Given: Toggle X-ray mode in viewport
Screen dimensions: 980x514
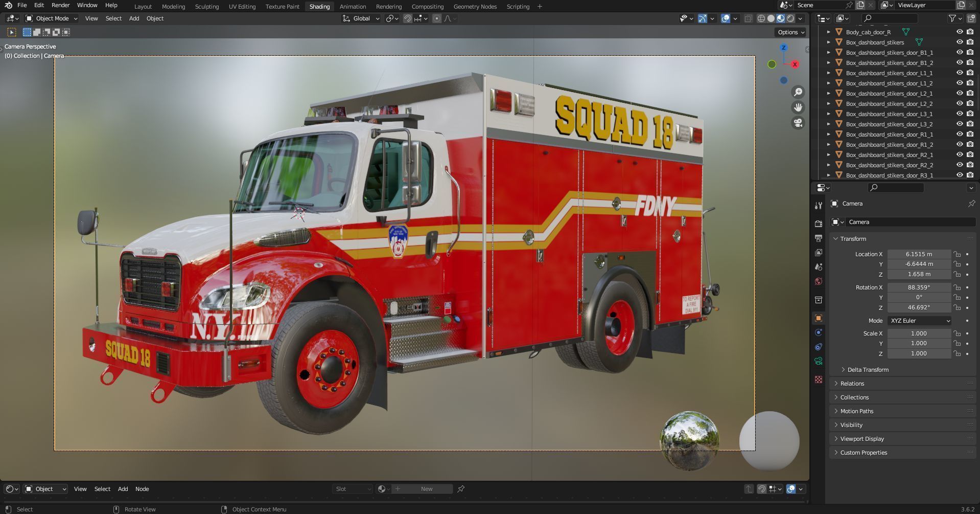Looking at the screenshot, I should (x=748, y=18).
